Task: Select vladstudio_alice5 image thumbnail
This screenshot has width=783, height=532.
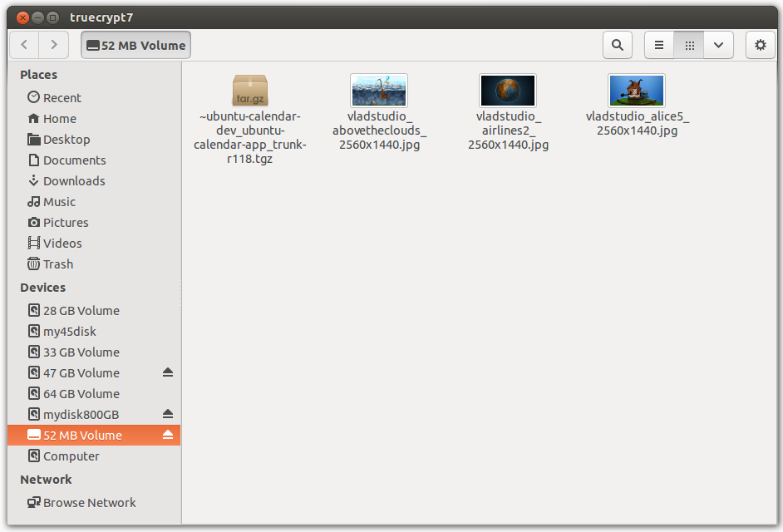Action: point(637,91)
